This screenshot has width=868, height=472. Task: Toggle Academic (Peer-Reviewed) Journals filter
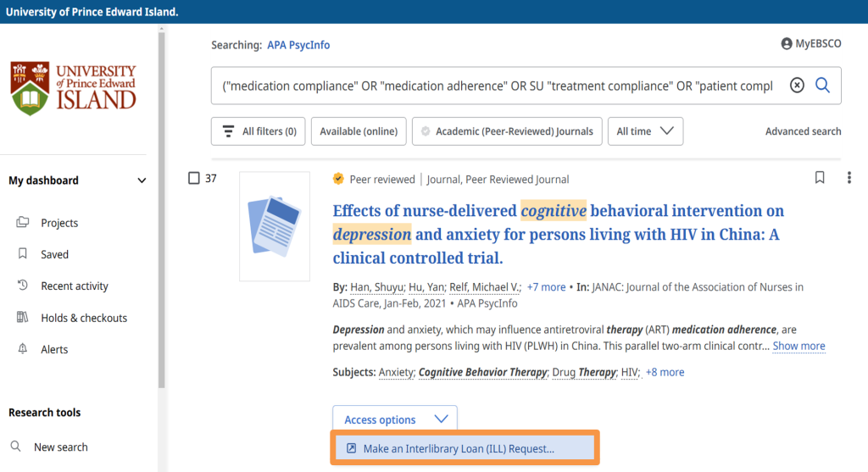[x=508, y=131]
